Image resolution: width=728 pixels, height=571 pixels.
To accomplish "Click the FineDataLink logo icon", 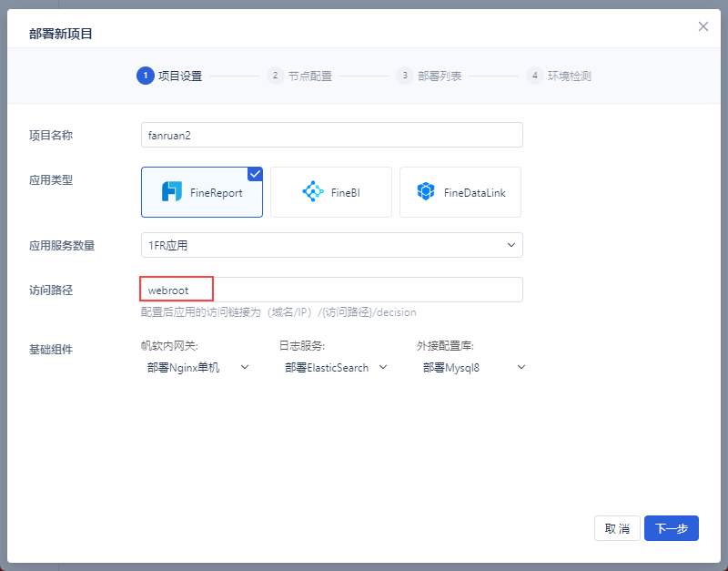I will tap(426, 191).
